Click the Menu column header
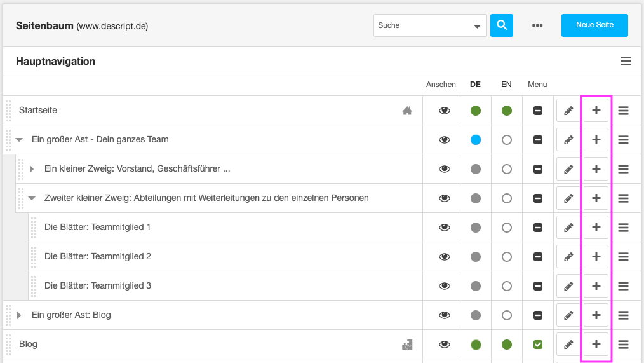Viewport: 644px width, 363px height. (537, 85)
